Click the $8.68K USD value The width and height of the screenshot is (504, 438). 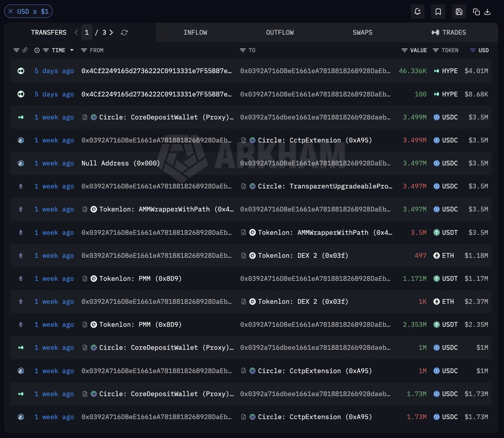click(x=476, y=94)
